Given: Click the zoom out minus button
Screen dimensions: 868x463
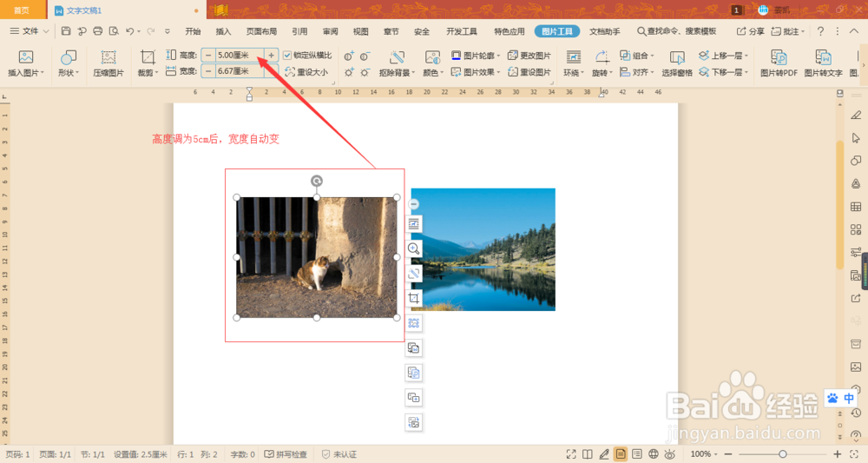Looking at the screenshot, I should click(x=728, y=454).
